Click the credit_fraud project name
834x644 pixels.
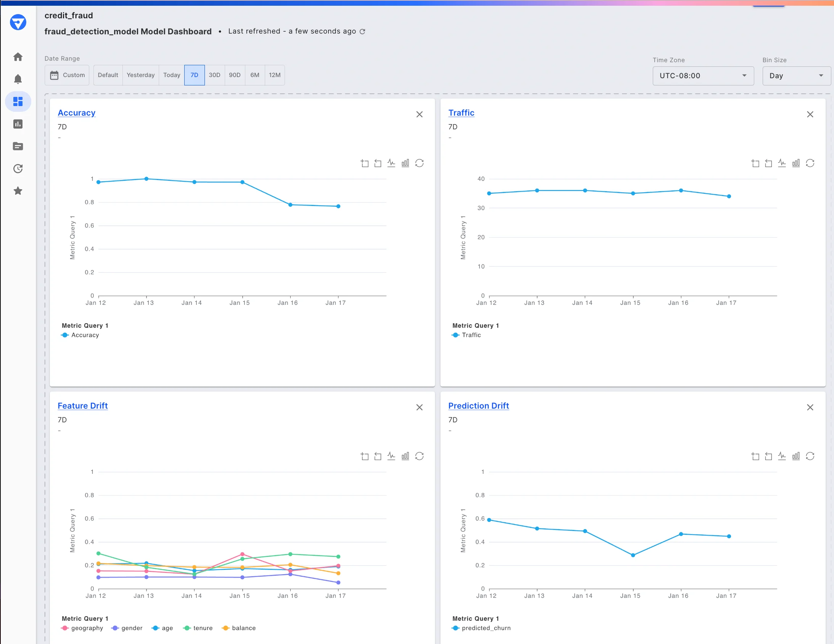click(x=69, y=16)
